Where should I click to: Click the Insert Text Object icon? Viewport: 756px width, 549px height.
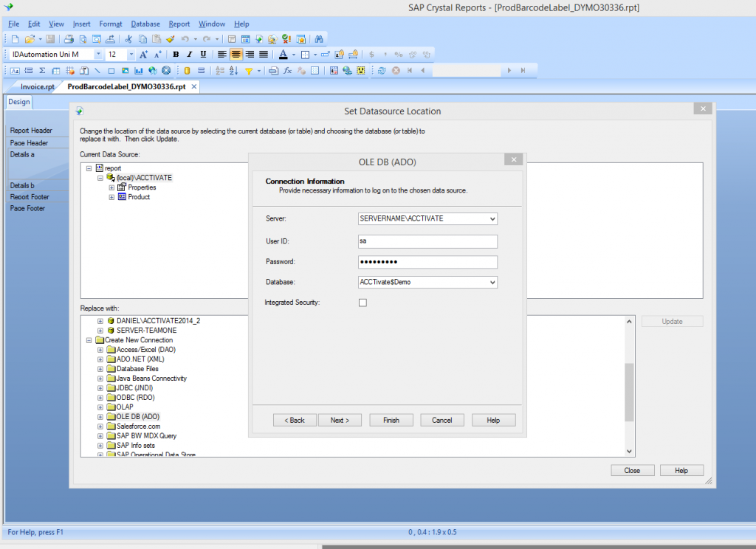point(15,70)
